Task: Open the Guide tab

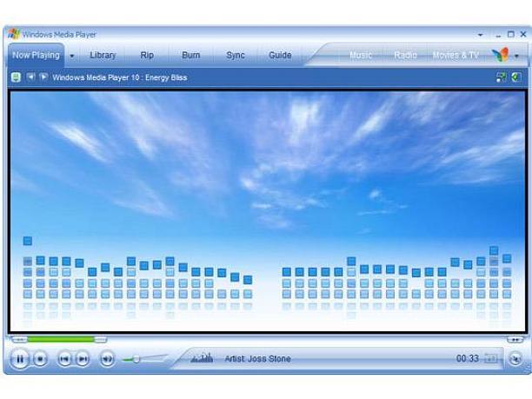Action: [x=280, y=55]
